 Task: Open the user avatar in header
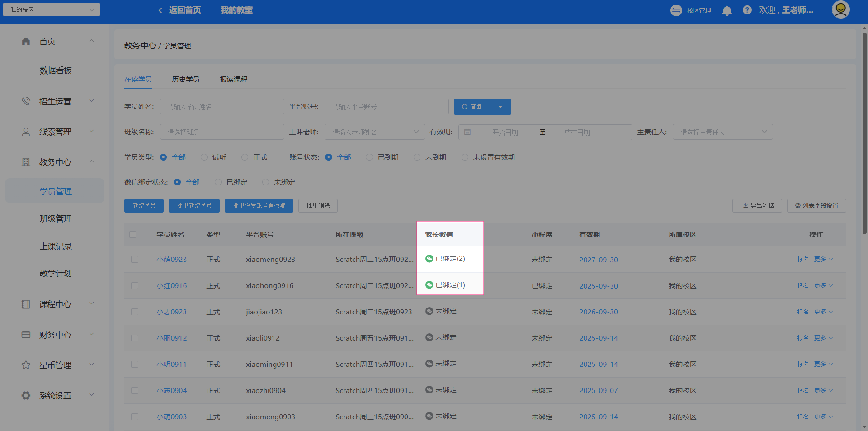point(840,10)
